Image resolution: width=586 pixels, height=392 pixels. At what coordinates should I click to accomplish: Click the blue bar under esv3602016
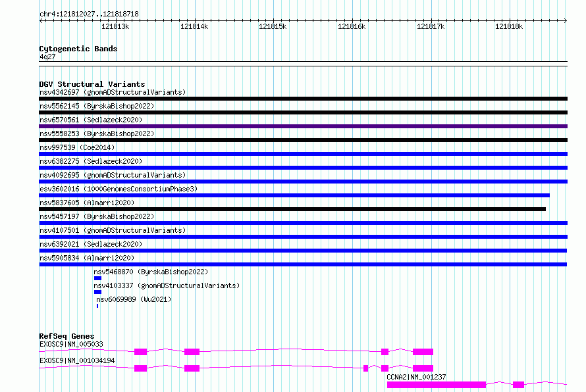click(294, 195)
